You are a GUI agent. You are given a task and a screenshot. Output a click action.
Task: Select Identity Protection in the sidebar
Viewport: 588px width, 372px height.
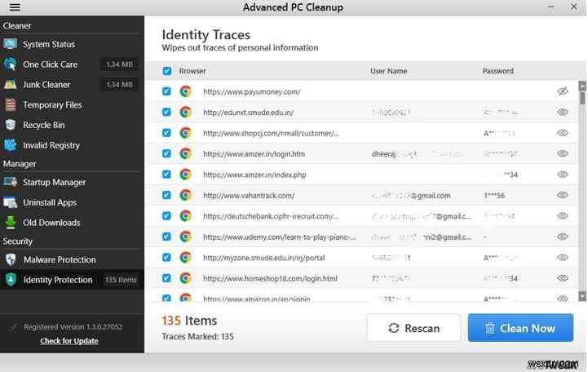(x=58, y=280)
